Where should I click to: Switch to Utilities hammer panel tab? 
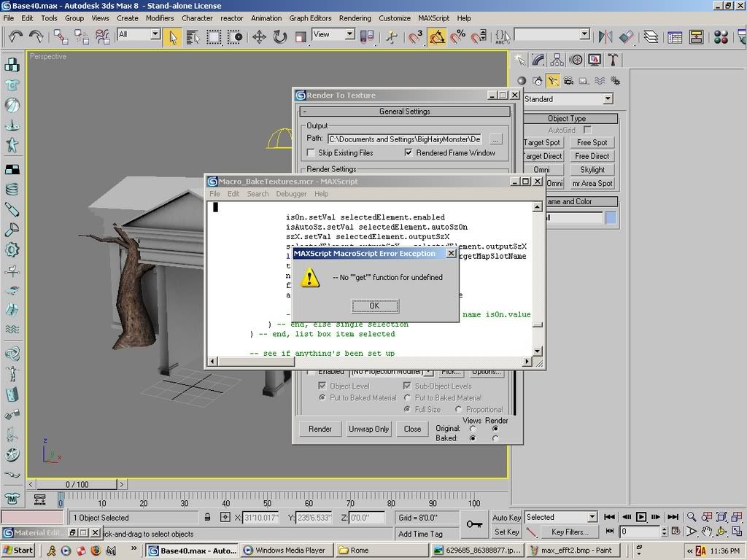(613, 60)
